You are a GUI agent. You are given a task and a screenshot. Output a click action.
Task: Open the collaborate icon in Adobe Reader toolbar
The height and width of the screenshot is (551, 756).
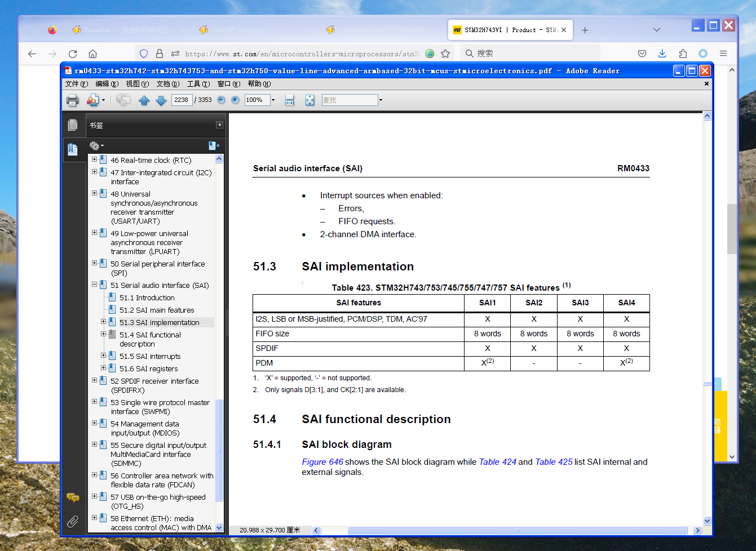point(92,100)
